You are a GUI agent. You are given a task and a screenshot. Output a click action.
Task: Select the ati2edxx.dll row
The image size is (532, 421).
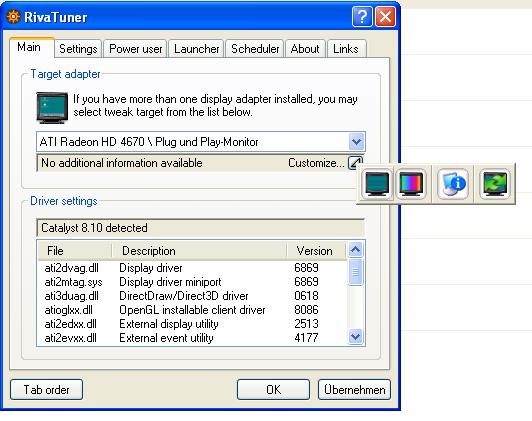[x=192, y=324]
